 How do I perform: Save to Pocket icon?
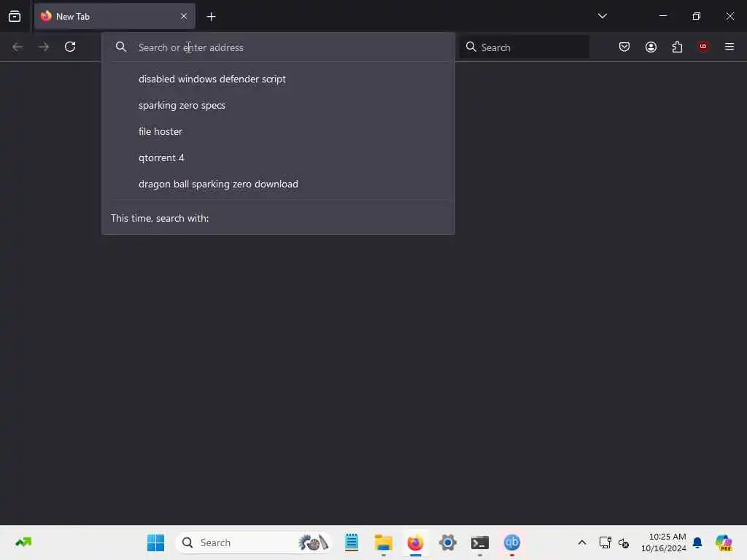624,47
